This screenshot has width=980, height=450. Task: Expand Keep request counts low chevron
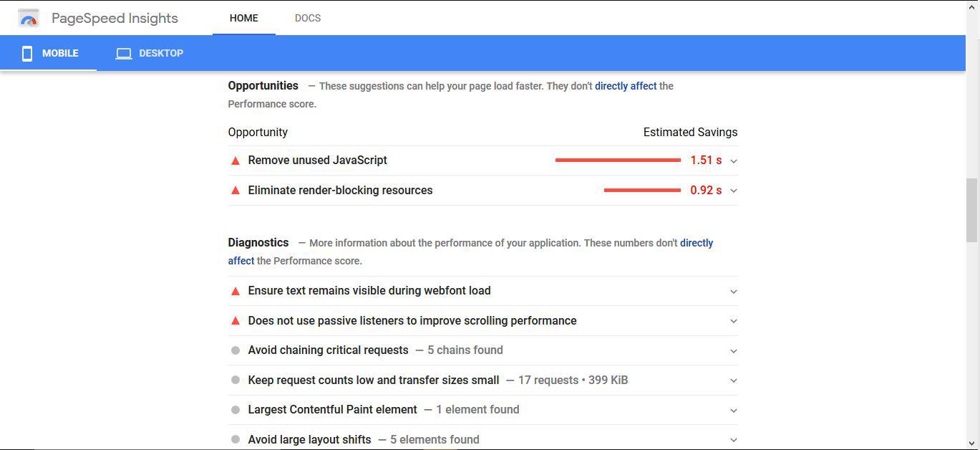(733, 380)
